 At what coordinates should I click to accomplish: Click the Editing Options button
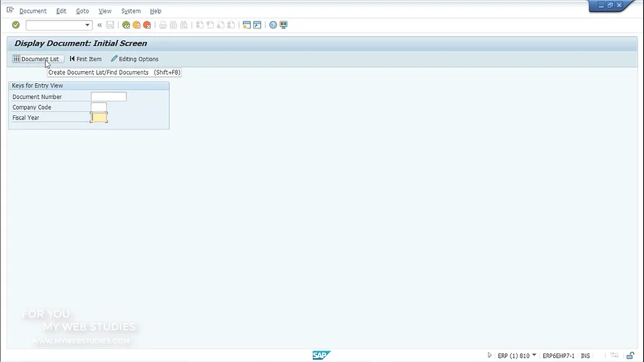(x=135, y=59)
